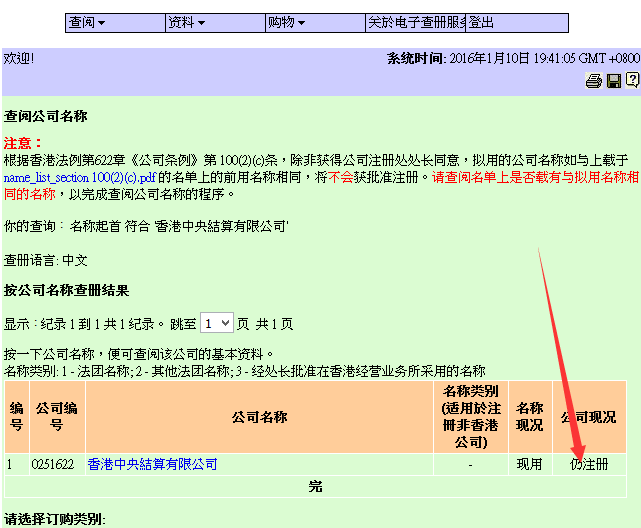Click 登出 to log out

(x=482, y=23)
